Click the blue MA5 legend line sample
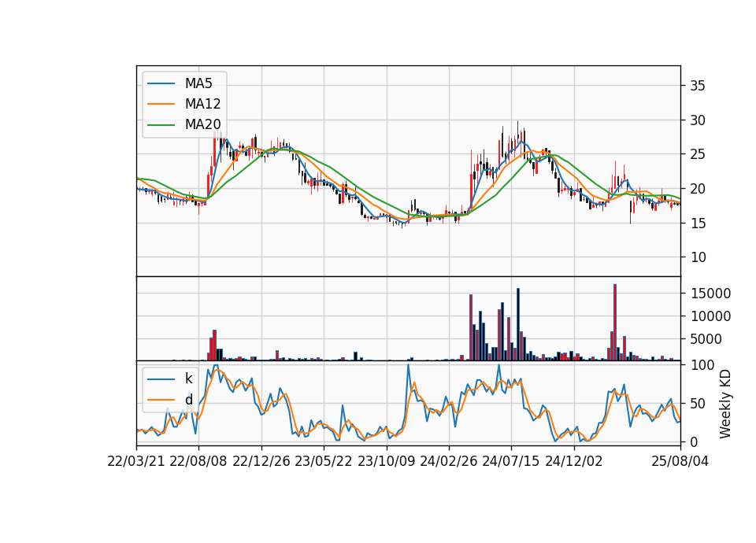756x543 pixels. coord(161,84)
